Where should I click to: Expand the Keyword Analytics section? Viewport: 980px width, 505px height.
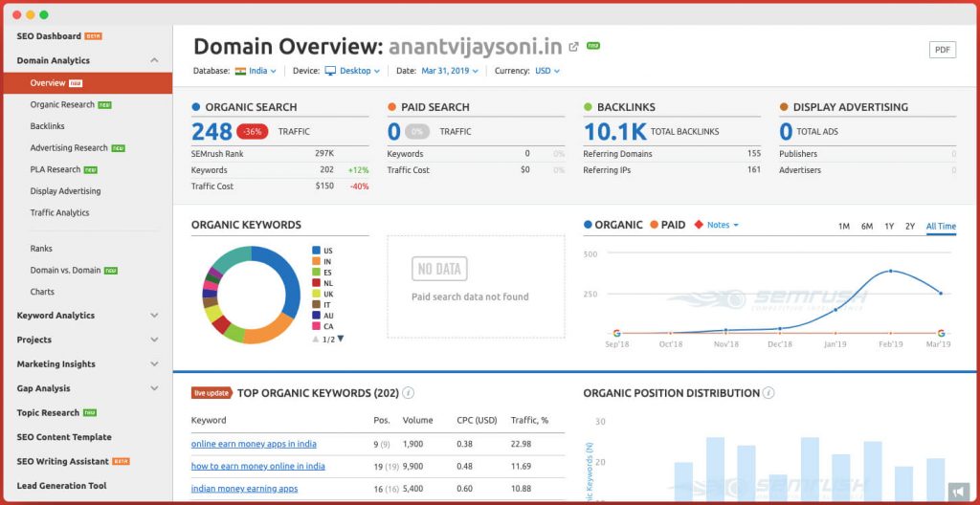(x=154, y=316)
